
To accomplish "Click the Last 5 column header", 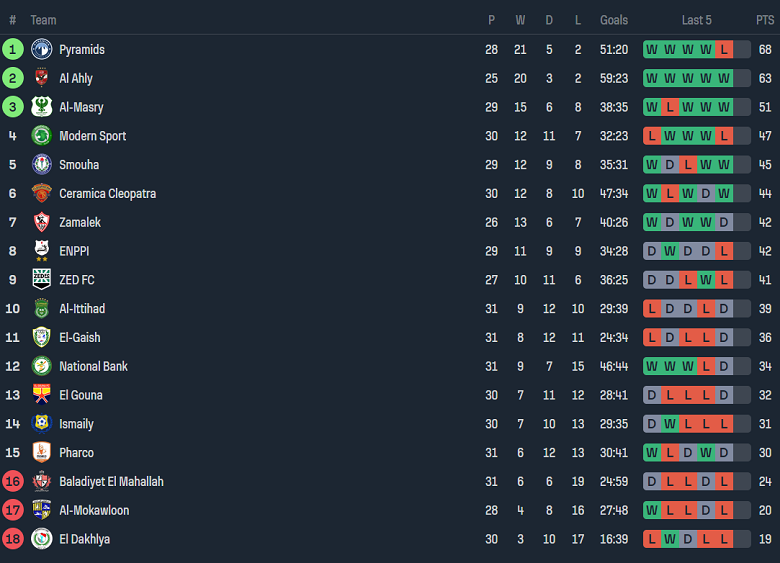I will pos(697,20).
